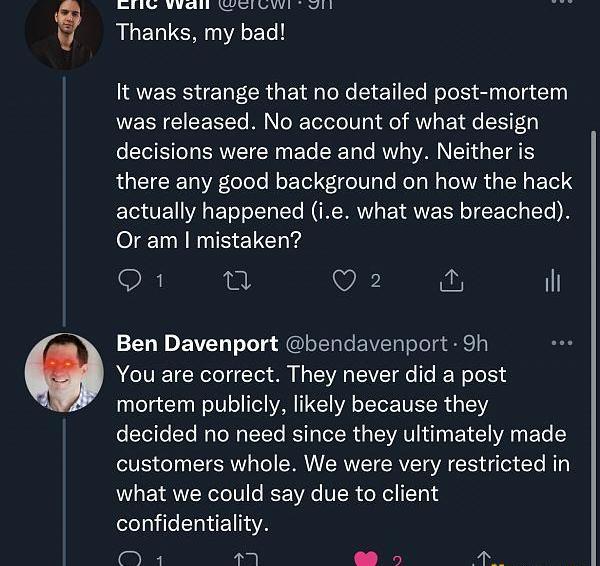Like Eric Wall's tweet with the heart

(x=344, y=281)
